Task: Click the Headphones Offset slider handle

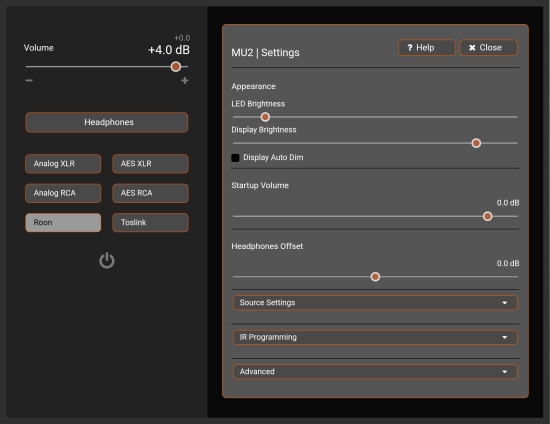Action: coord(375,277)
